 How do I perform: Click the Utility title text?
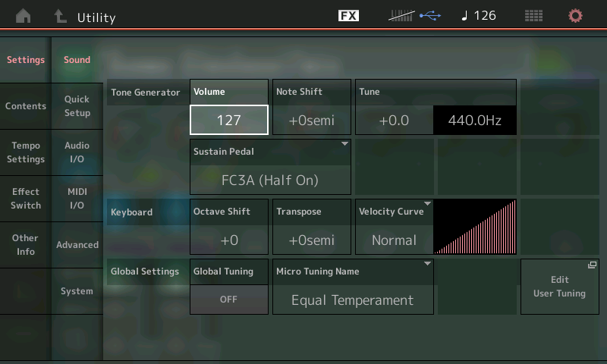tap(96, 17)
